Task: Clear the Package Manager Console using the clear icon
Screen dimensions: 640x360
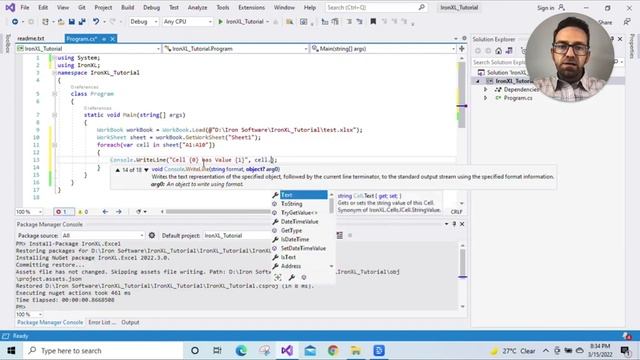Action: (x=340, y=235)
